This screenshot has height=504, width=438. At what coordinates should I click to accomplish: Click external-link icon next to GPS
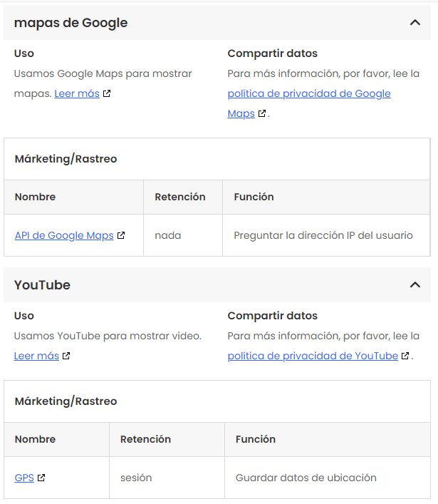tap(41, 478)
